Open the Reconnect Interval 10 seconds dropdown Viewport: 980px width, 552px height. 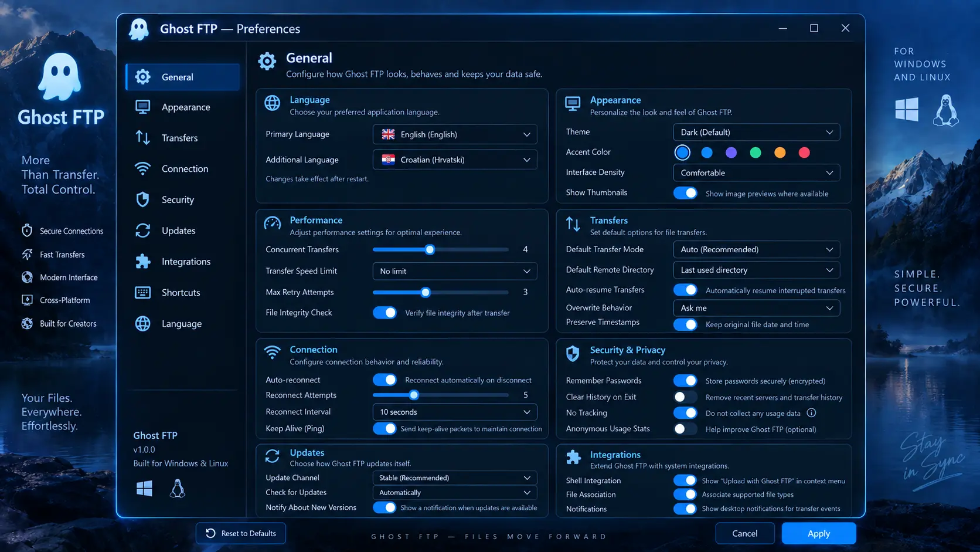455,412
